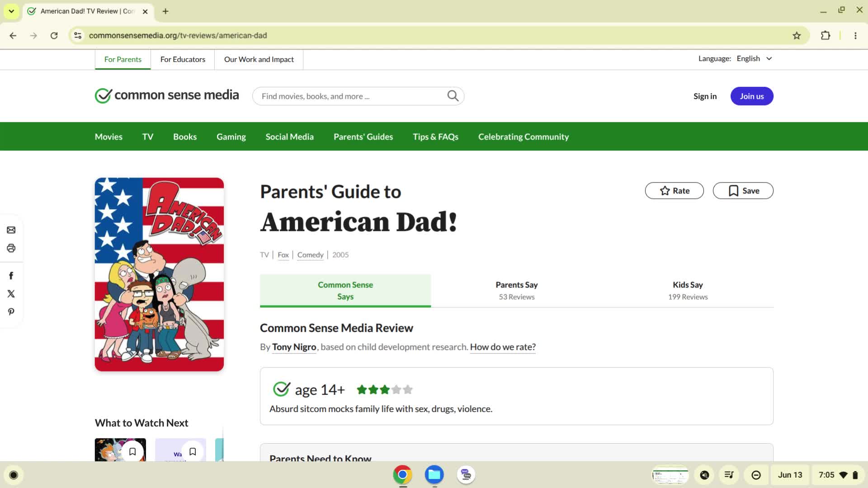Follow the Fox network link

pos(283,255)
